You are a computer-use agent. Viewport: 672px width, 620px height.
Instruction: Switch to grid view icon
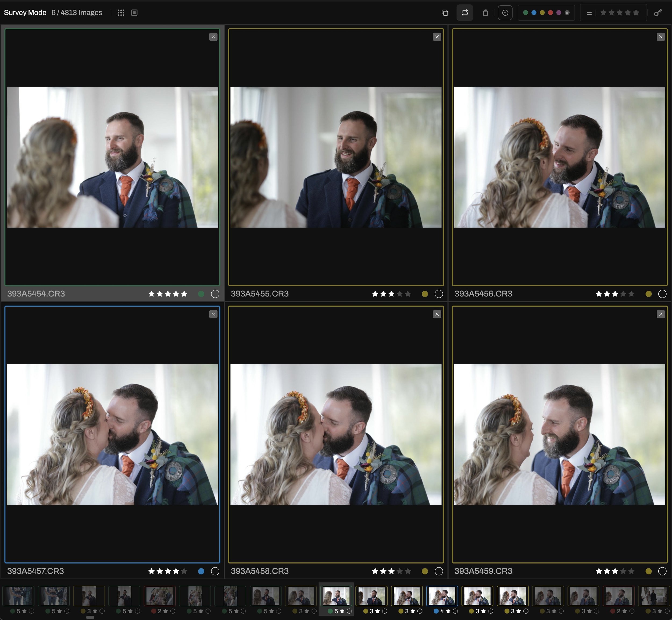(121, 13)
